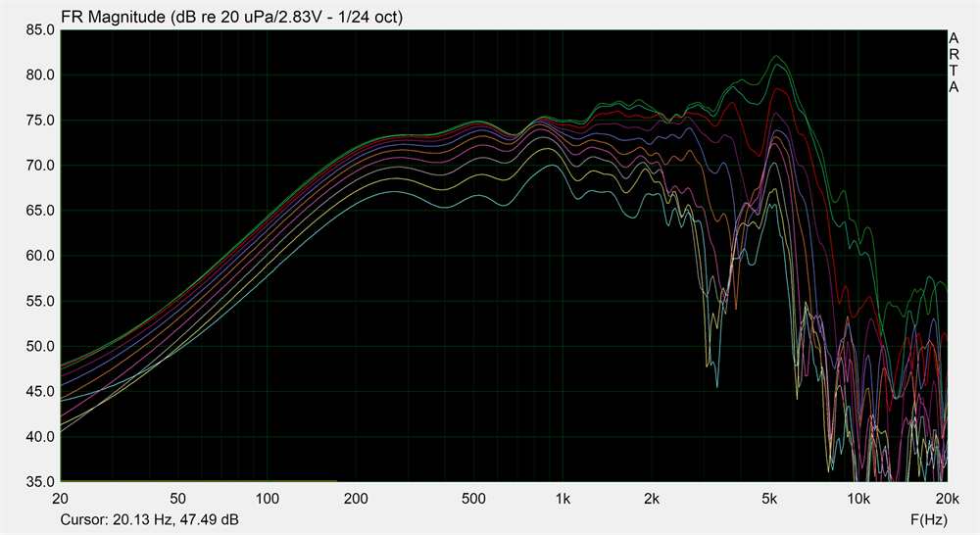Click the chart title 'FR Magnitude (dB re 20 uPa/2.83V - 1/24 oct)'
The width and height of the screenshot is (980, 535).
point(232,17)
